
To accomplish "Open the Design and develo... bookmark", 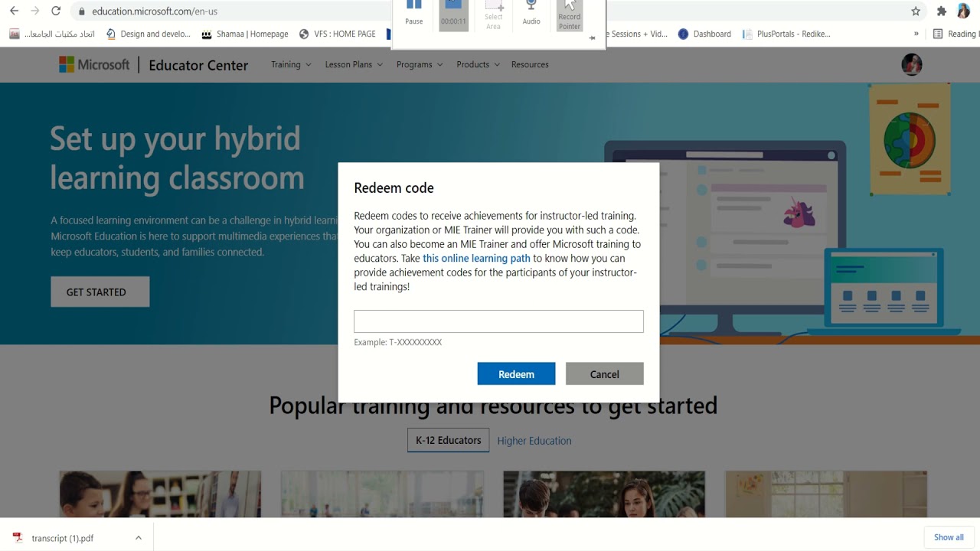I will tap(148, 34).
